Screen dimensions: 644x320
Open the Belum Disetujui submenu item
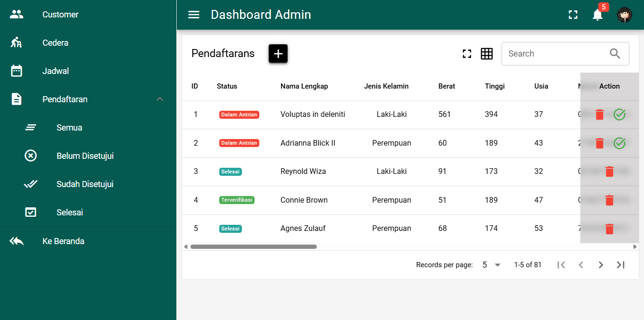88,156
